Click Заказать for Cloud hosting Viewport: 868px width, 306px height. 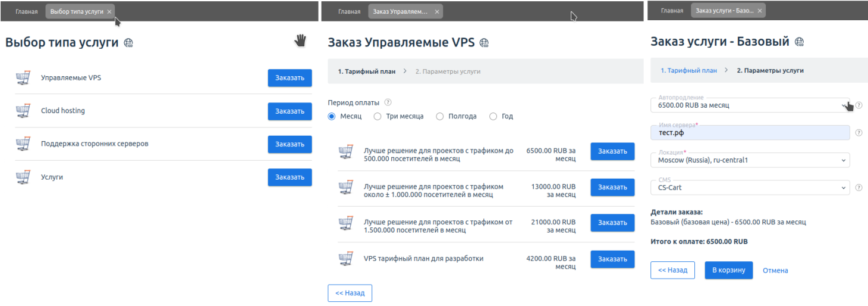pyautogui.click(x=290, y=111)
